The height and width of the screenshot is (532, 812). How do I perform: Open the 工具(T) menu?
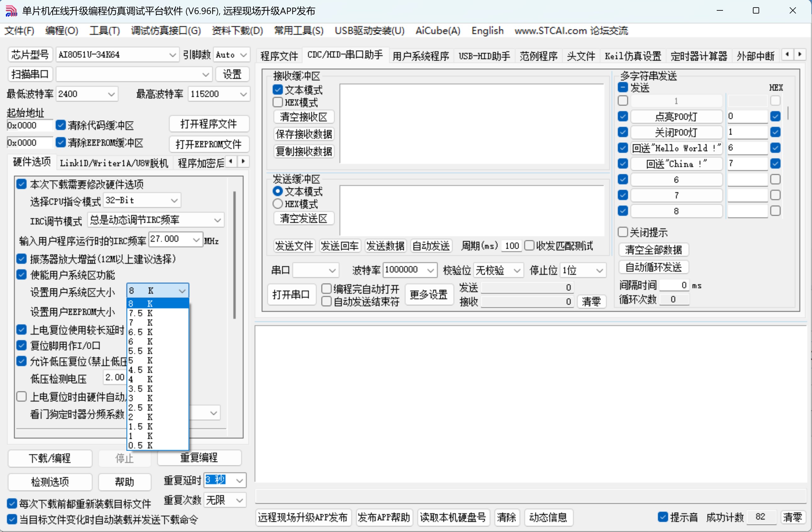click(104, 31)
